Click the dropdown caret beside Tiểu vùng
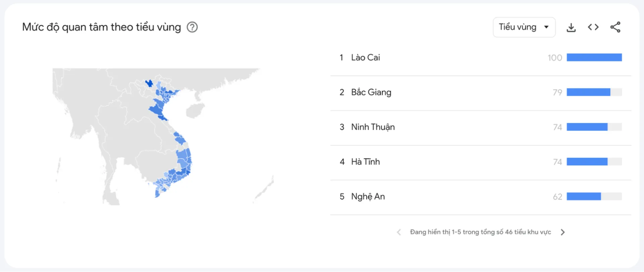644x272 pixels. [547, 27]
